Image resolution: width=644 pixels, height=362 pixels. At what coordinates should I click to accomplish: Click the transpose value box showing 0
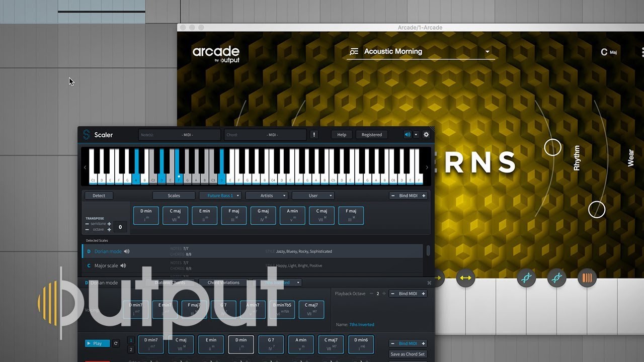tap(120, 227)
